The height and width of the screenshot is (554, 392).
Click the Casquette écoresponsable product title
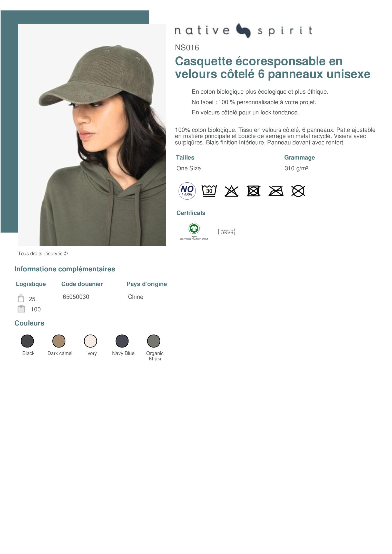tap(273, 67)
